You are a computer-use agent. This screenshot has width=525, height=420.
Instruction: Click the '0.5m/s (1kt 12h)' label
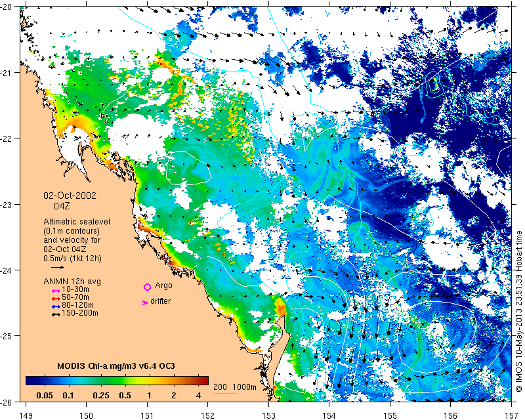(72, 259)
